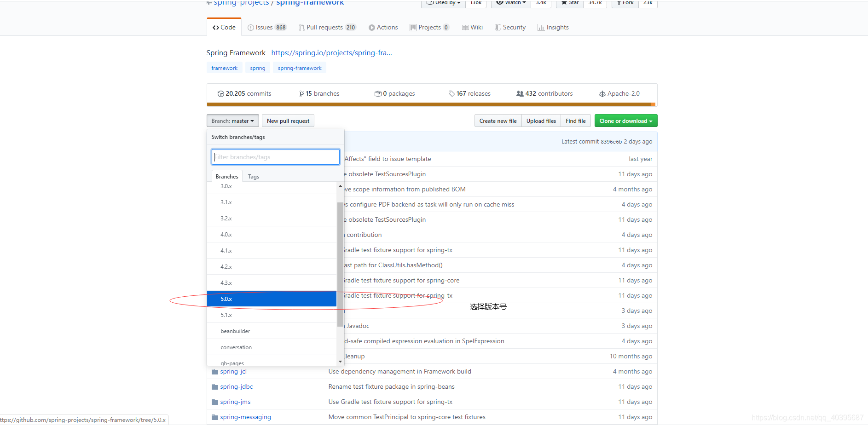
Task: Click the New pull request button
Action: tap(288, 121)
